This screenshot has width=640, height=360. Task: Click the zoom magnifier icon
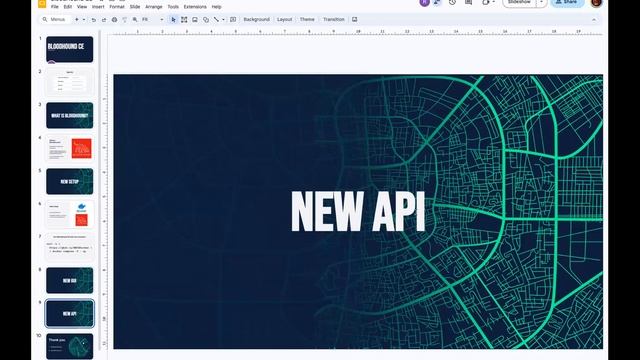click(135, 20)
